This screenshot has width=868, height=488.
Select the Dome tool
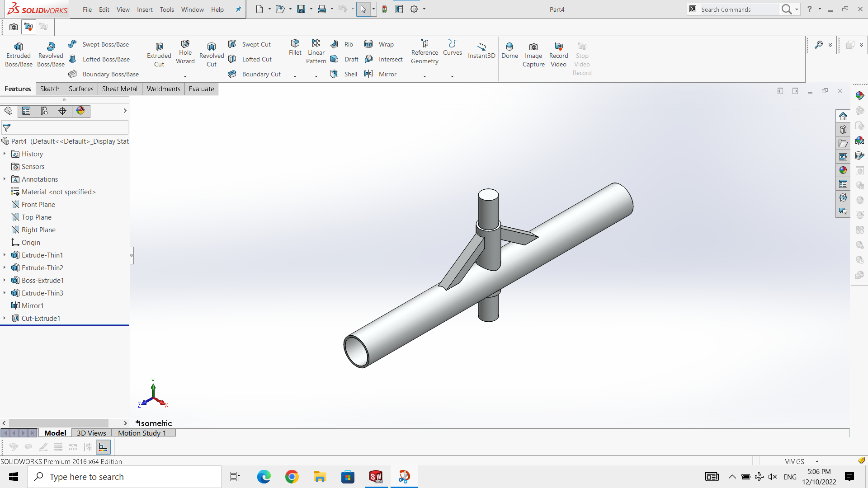[509, 51]
